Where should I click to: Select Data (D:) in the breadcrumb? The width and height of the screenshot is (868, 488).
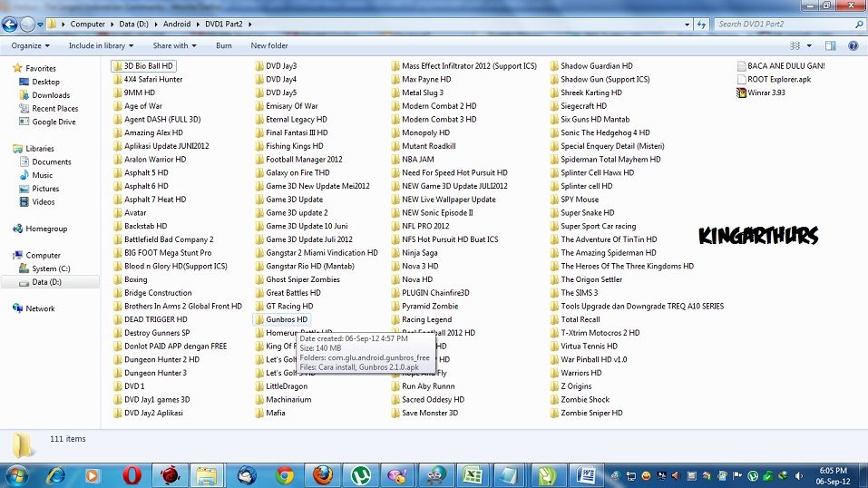(x=133, y=24)
